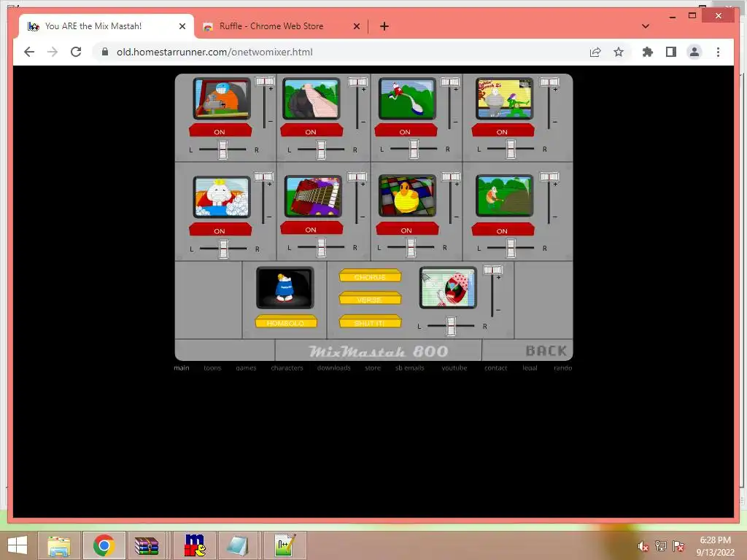Image resolution: width=747 pixels, height=560 pixels.
Task: Click the King of Town thumbnail
Action: pos(222,197)
